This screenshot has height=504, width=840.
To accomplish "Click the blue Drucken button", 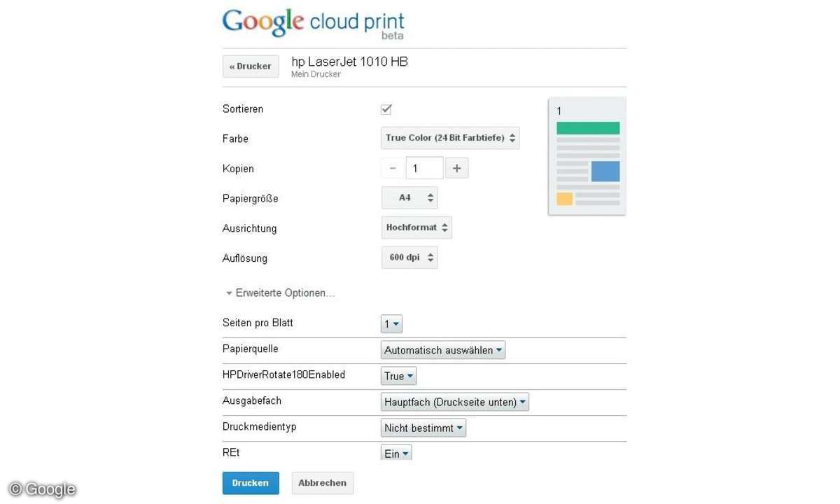I will pos(251,483).
